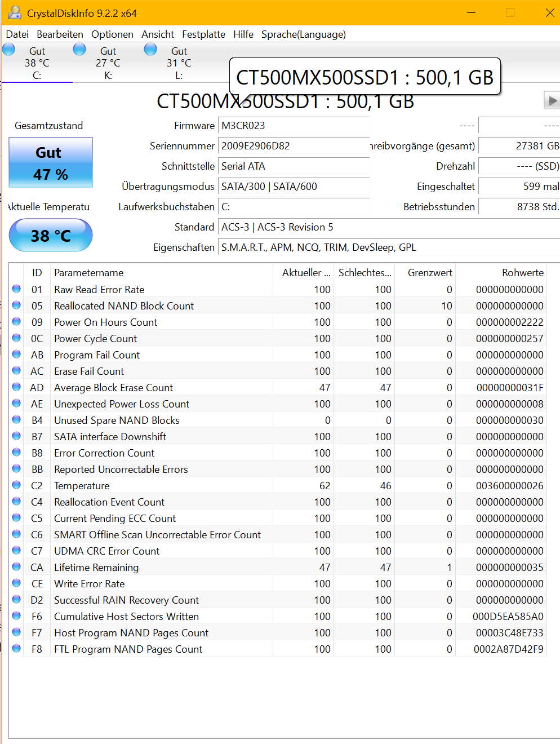The image size is (560, 744).
Task: Click the Parametername column header
Action: click(162, 273)
